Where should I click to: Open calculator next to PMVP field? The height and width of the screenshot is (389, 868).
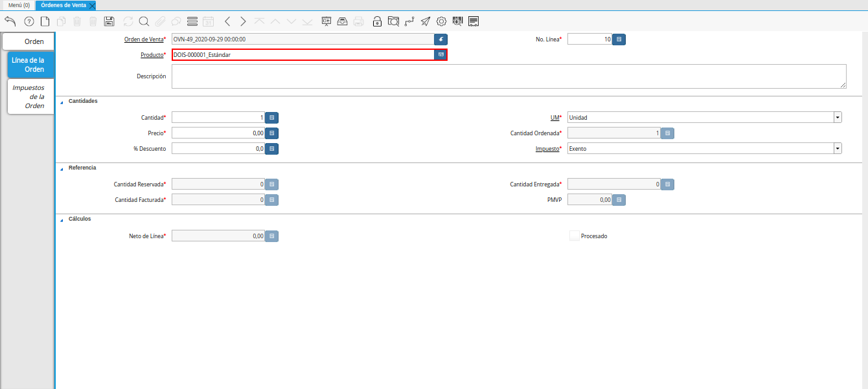(x=619, y=200)
